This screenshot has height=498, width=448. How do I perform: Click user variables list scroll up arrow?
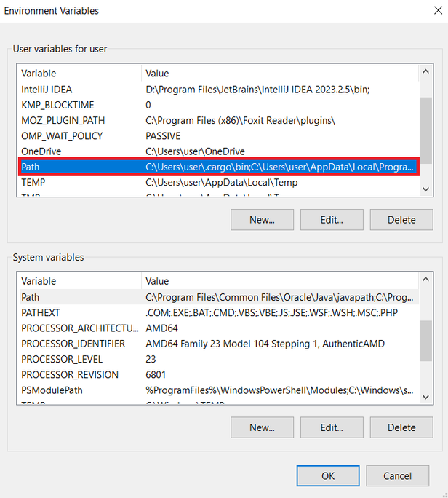coord(425,71)
